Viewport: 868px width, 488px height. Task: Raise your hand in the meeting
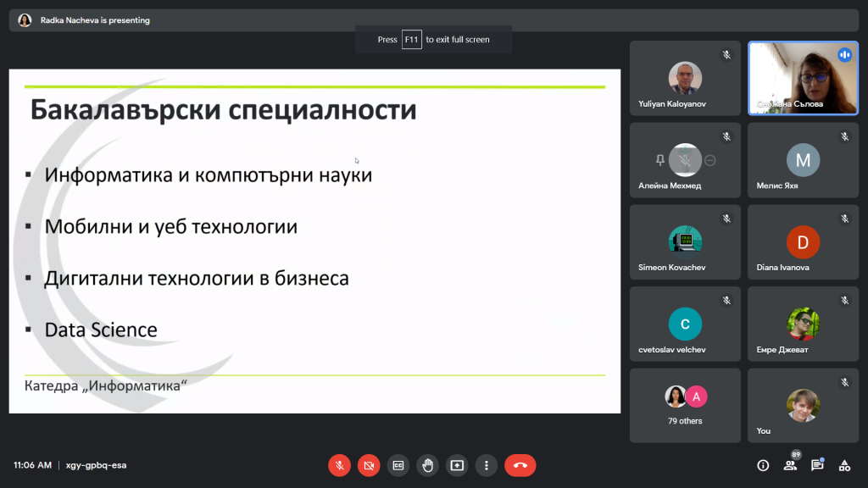pyautogui.click(x=427, y=465)
